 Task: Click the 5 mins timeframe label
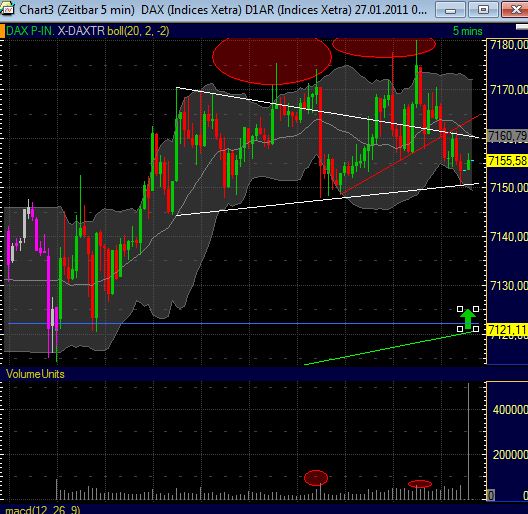[x=467, y=31]
